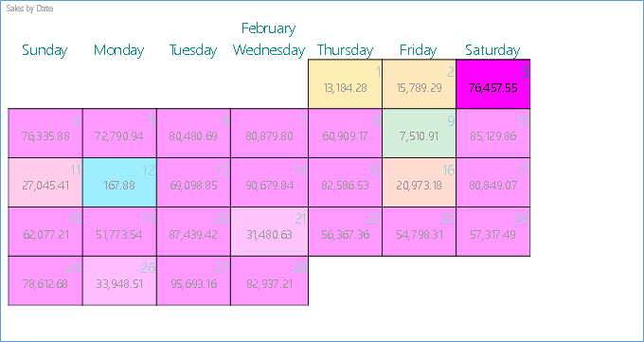This screenshot has width=644, height=342.
Task: Click the February 16 cell with 20,973.18
Action: (x=419, y=183)
